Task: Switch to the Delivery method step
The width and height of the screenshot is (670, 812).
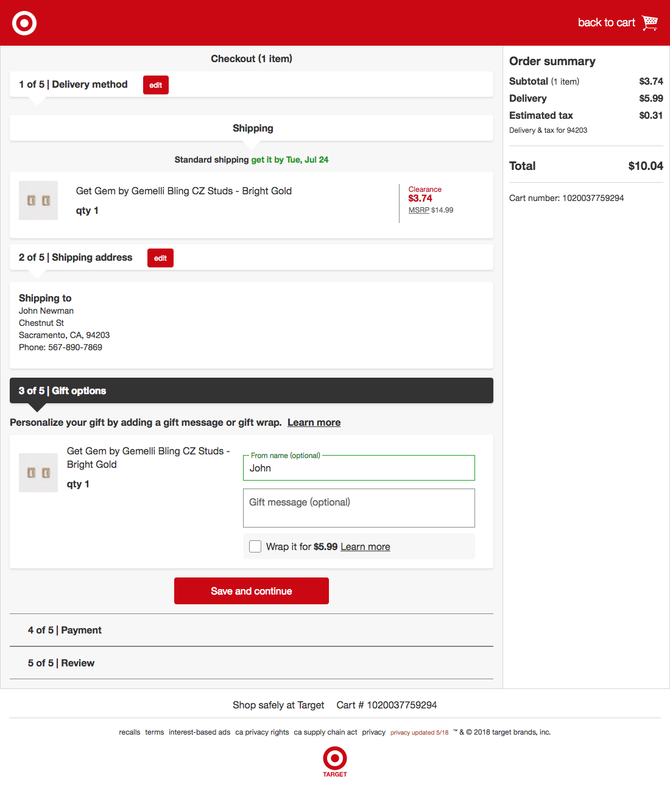Action: pos(73,84)
